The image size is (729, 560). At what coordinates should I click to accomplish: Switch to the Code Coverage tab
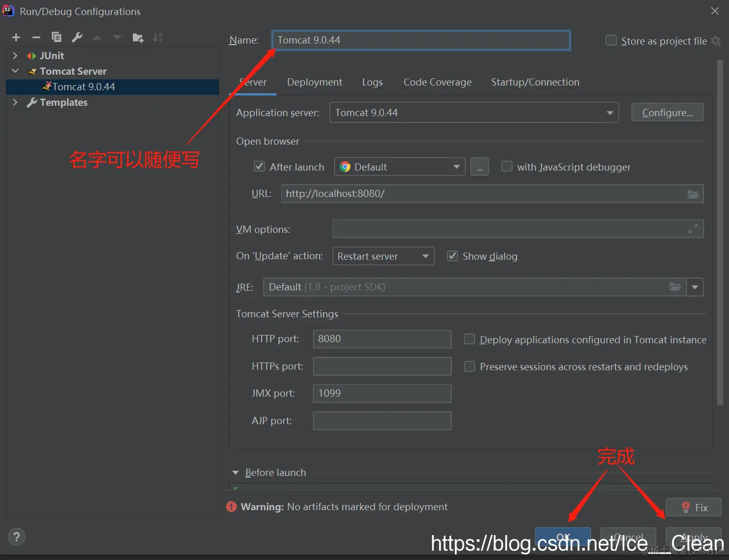437,82
